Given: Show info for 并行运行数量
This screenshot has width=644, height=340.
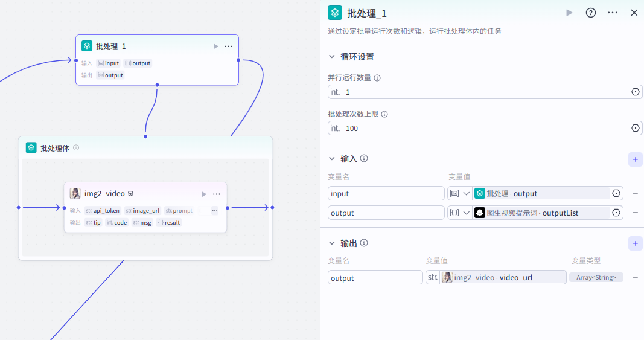Looking at the screenshot, I should (x=377, y=78).
